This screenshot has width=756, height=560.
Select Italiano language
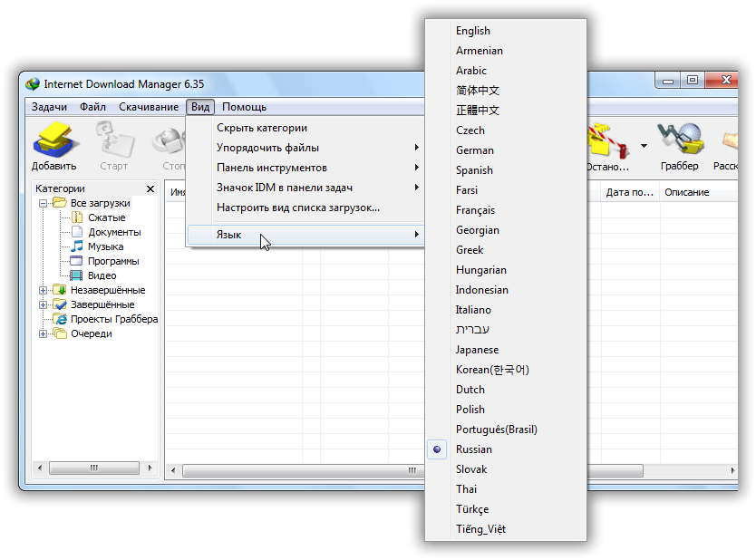pyautogui.click(x=506, y=310)
